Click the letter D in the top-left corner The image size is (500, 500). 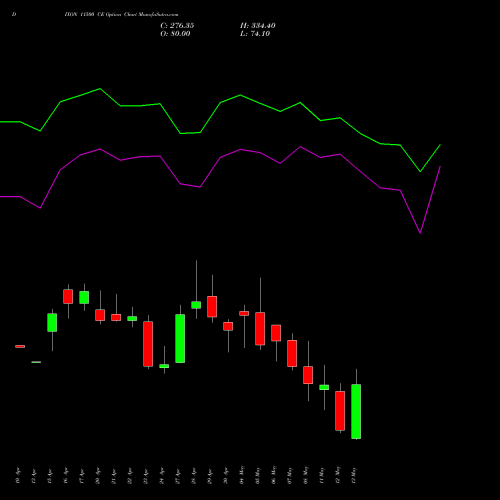pyautogui.click(x=14, y=14)
